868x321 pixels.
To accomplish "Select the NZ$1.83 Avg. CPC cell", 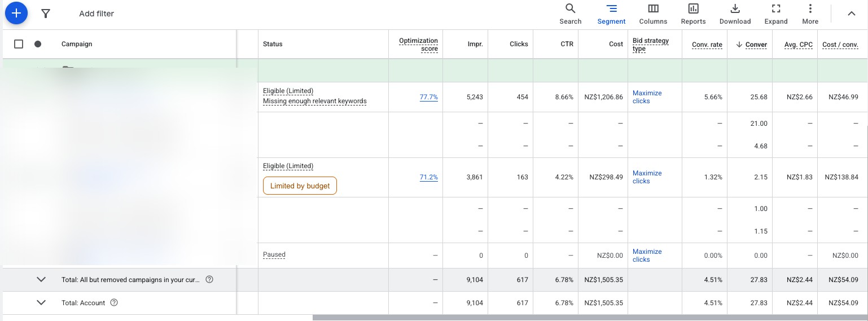I will click(x=800, y=177).
